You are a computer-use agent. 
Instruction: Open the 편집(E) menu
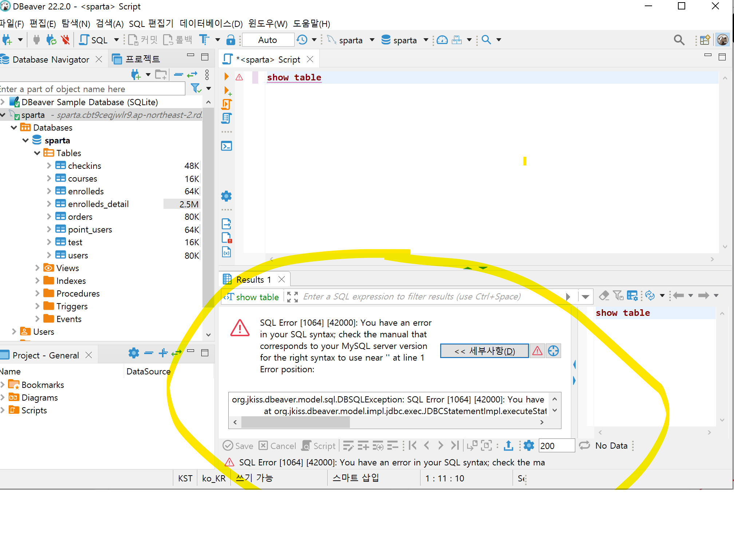(x=43, y=24)
